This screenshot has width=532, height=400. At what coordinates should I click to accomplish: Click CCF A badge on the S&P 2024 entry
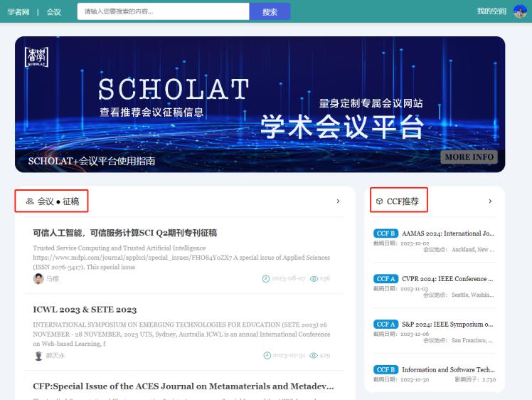[385, 325]
